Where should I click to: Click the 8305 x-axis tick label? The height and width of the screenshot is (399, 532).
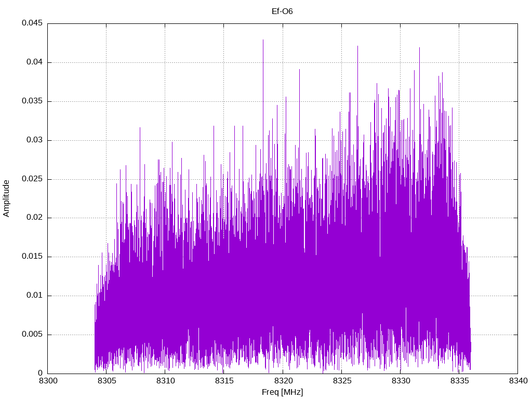pos(107,381)
